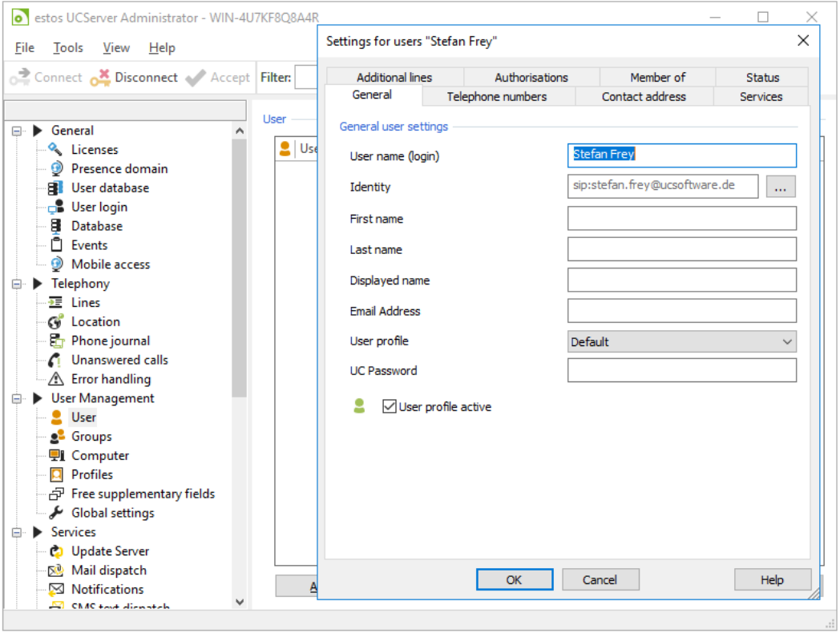Screen dimensions: 840x633
Task: Switch to the Telephone numbers tab
Action: click(x=497, y=97)
